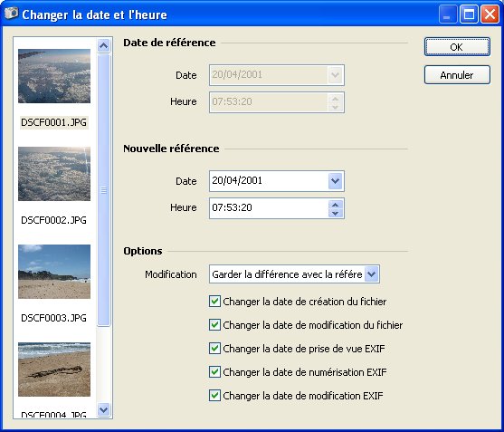Click the camera icon in the title bar
The height and width of the screenshot is (432, 504).
point(11,14)
